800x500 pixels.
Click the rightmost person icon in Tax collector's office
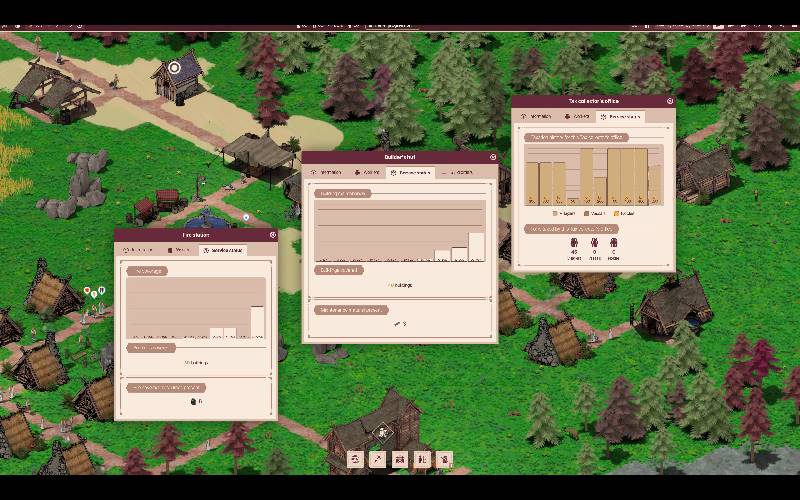tap(614, 242)
